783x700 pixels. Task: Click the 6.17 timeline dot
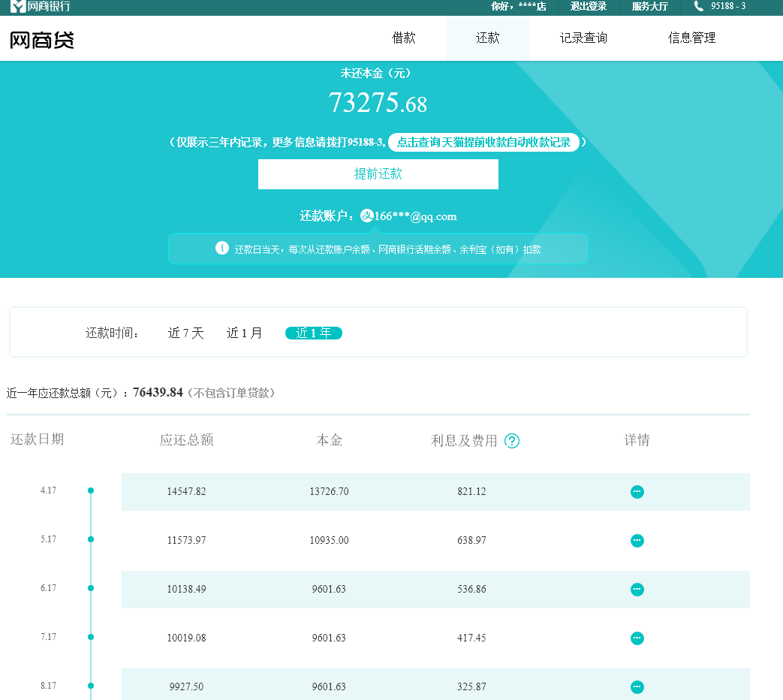tap(91, 588)
